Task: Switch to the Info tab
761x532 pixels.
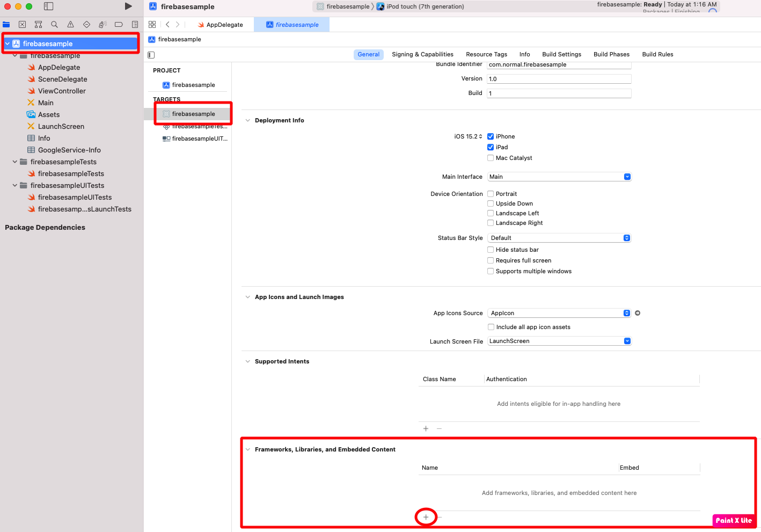Action: tap(524, 54)
